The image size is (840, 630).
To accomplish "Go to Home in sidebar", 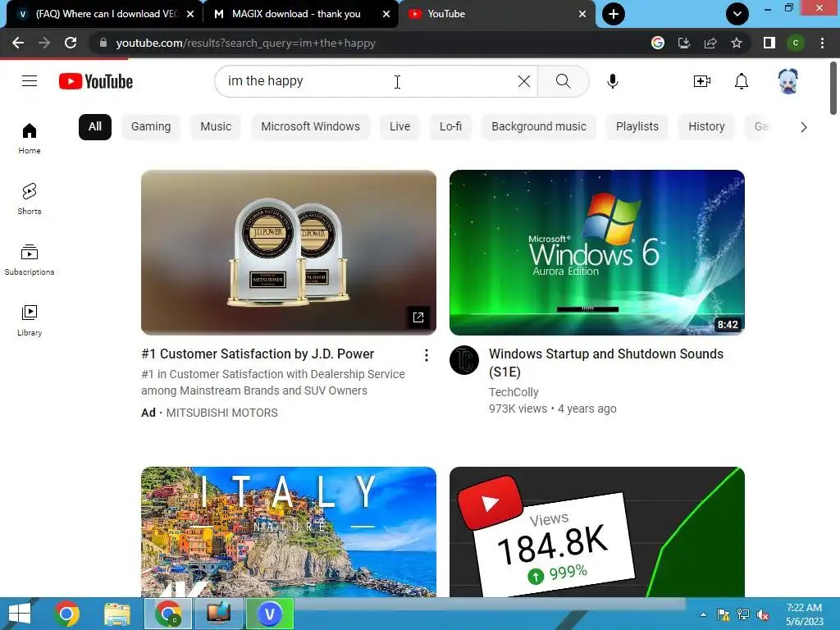I will 30,138.
